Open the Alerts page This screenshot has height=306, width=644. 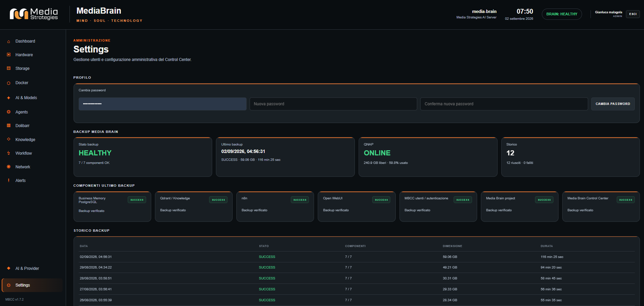click(20, 181)
